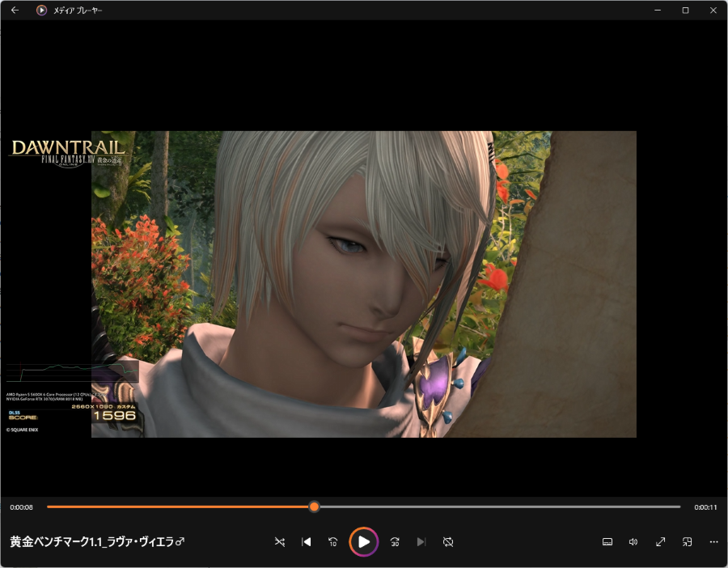Skip forward 30 seconds

pyautogui.click(x=395, y=541)
